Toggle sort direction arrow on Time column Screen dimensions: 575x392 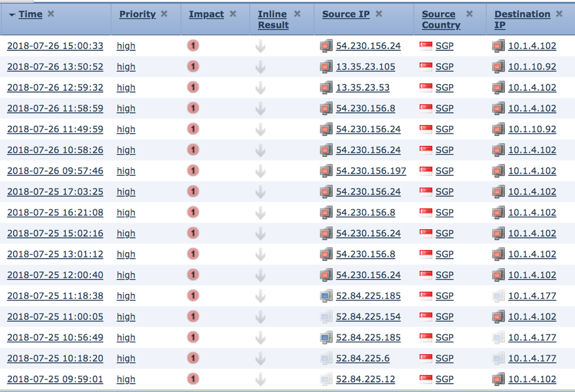(12, 15)
